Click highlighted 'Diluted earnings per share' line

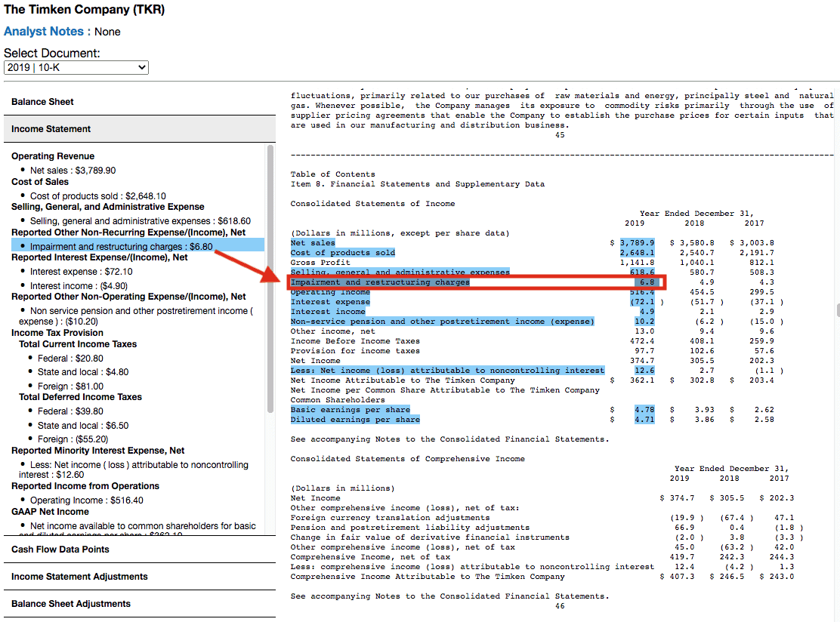click(x=355, y=420)
